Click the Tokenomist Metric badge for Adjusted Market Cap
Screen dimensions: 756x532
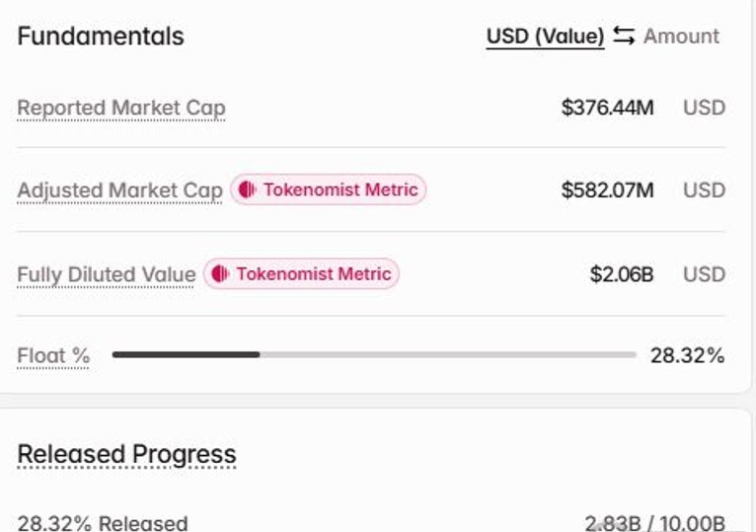tap(329, 190)
